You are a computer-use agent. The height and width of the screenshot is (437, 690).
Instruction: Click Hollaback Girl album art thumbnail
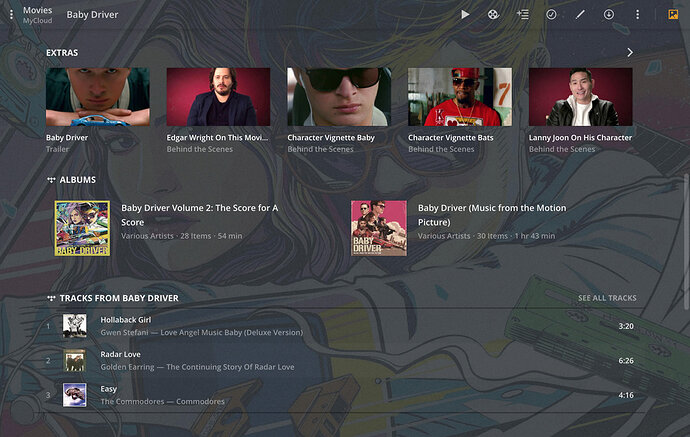pos(74,326)
